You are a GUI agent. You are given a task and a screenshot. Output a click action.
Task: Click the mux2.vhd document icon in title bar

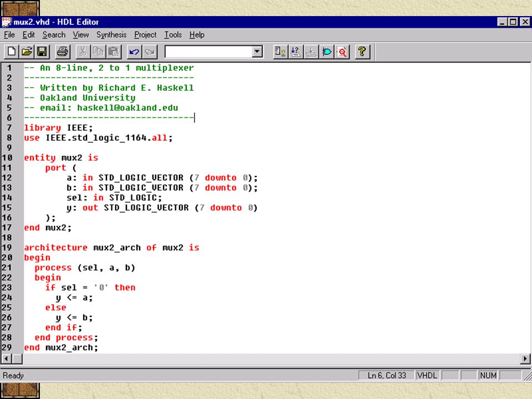(7, 22)
